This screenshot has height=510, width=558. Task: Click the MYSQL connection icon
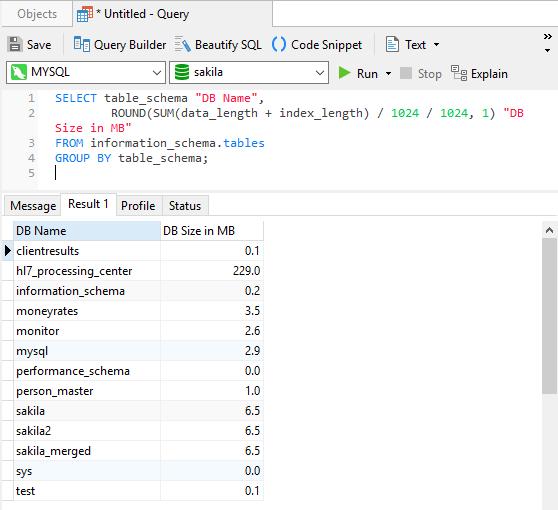(19, 72)
